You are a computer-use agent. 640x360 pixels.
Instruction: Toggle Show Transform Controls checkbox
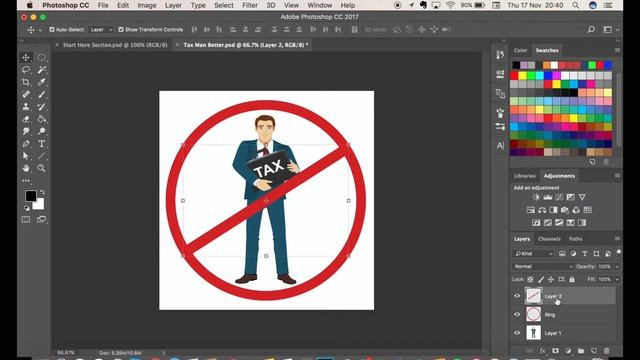121,29
